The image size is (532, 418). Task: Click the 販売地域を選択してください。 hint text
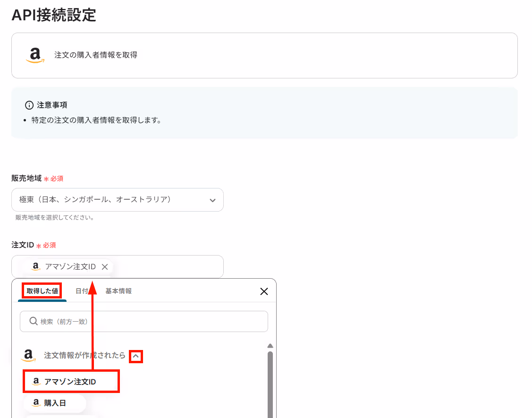[55, 217]
